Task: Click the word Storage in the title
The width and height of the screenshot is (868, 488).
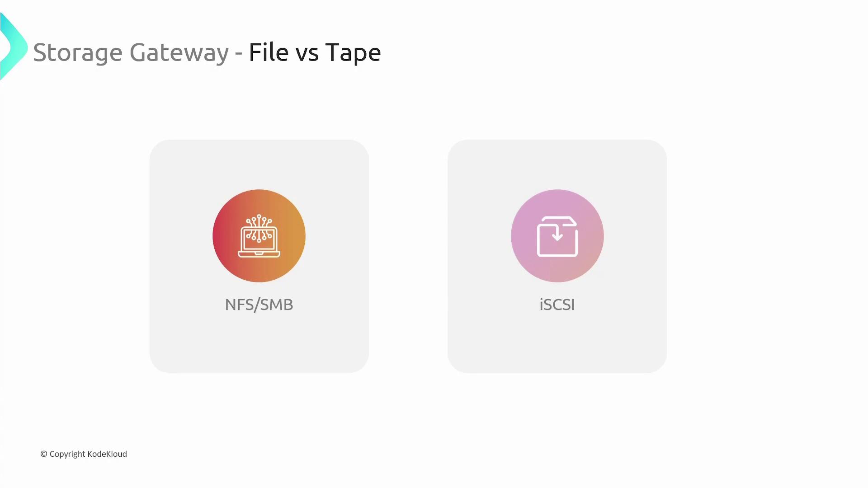Action: click(78, 53)
